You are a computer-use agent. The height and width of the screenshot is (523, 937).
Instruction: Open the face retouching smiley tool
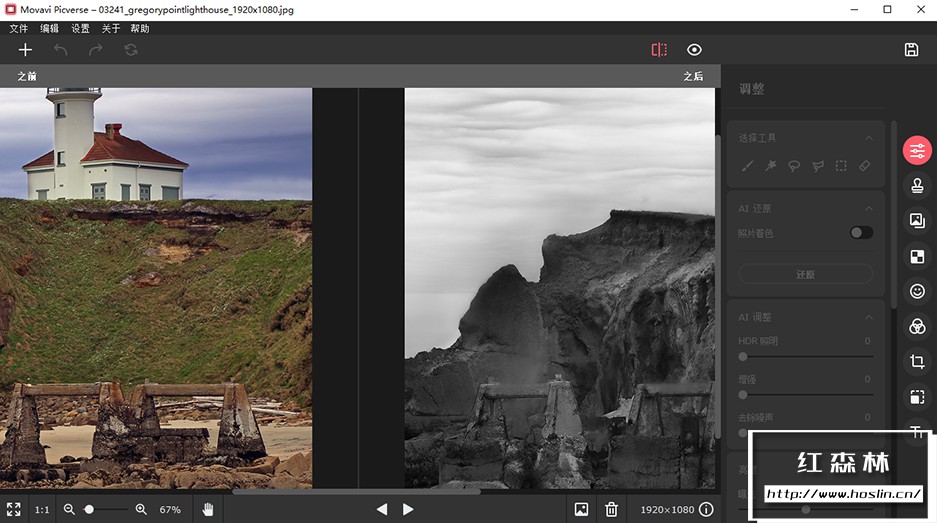coord(917,291)
